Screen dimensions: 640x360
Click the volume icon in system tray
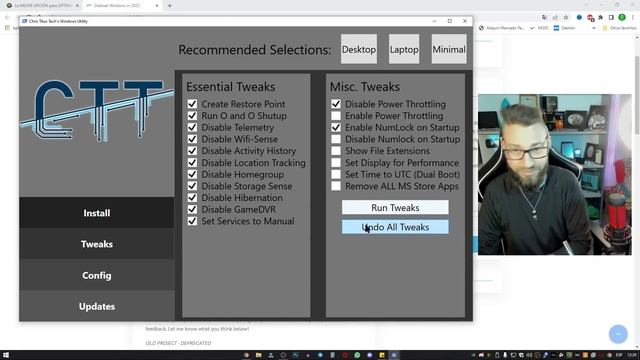pyautogui.click(x=529, y=355)
